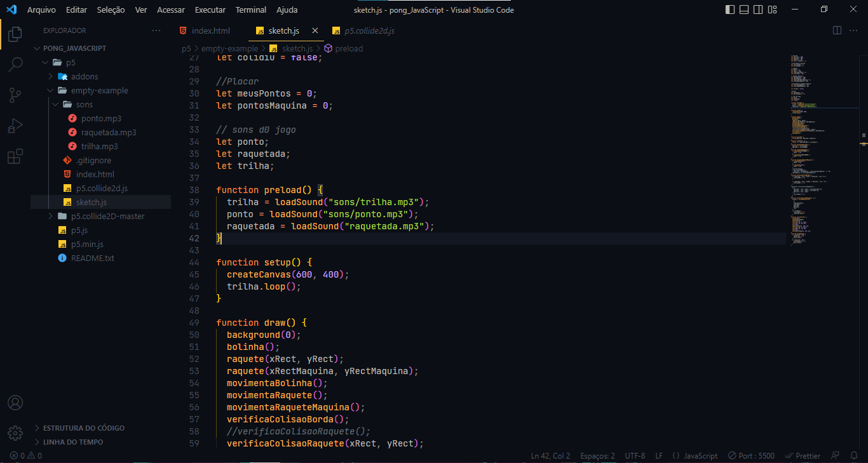The height and width of the screenshot is (463, 868).
Task: Open the Terminal menu
Action: click(x=251, y=10)
